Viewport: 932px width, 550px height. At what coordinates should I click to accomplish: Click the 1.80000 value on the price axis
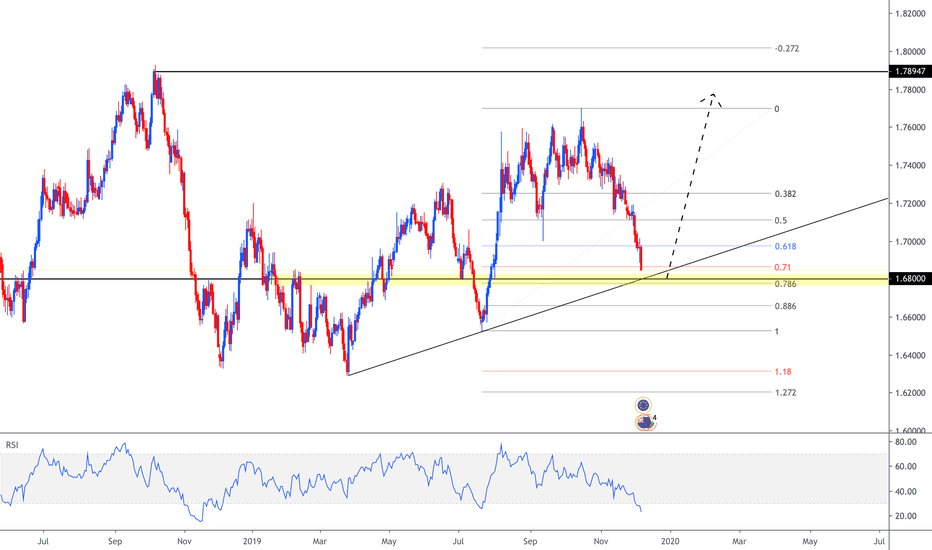coord(909,52)
